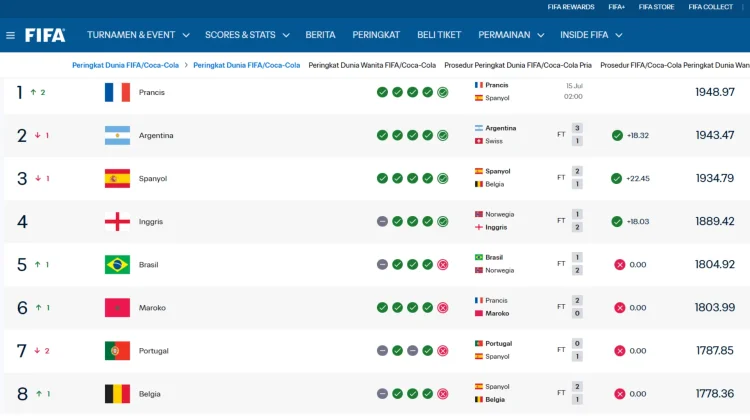This screenshot has width=750, height=420.
Task: Open FIFA Collect link
Action: (x=710, y=7)
